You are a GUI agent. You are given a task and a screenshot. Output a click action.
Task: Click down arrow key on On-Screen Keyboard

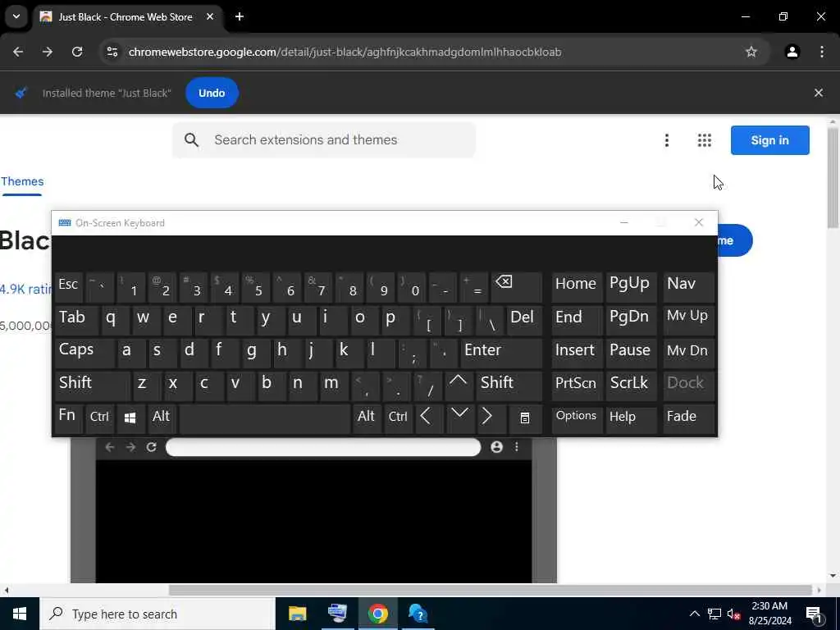[x=459, y=418]
